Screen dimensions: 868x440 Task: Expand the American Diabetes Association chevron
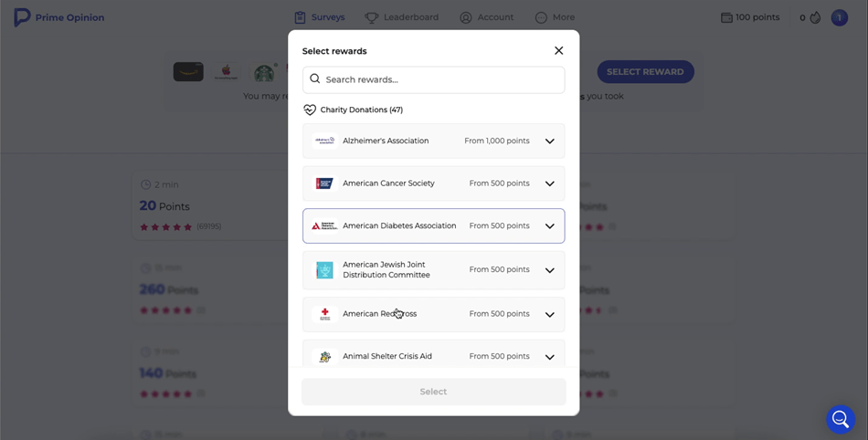coord(550,226)
